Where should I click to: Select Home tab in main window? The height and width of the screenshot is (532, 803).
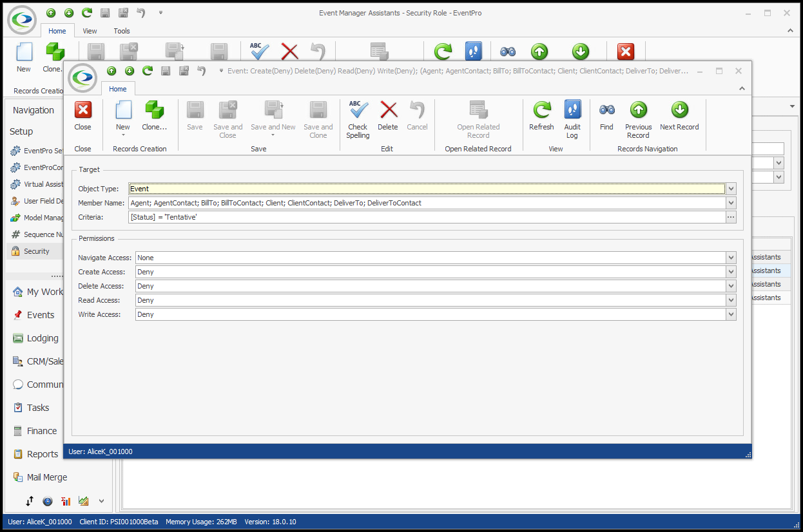57,31
